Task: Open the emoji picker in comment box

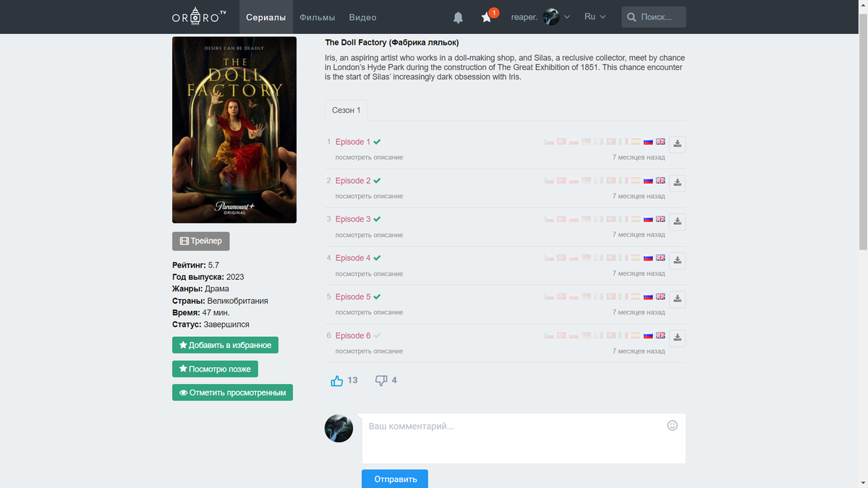Action: coord(672,425)
